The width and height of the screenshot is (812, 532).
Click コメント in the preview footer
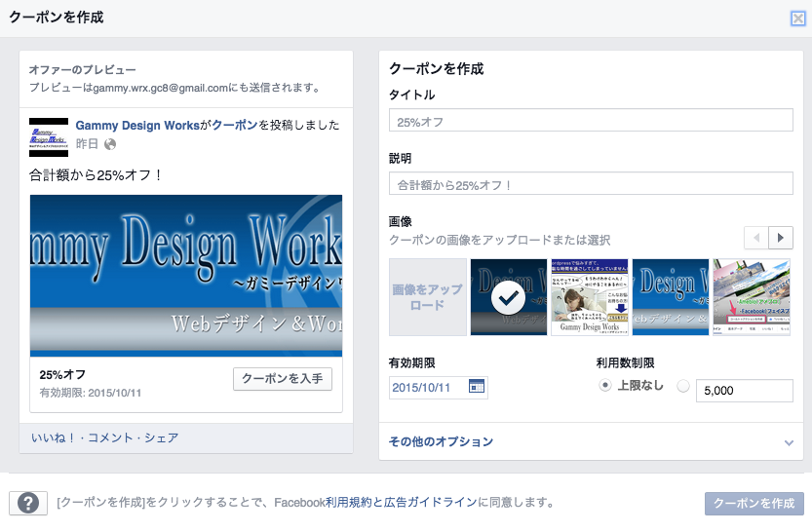[110, 437]
